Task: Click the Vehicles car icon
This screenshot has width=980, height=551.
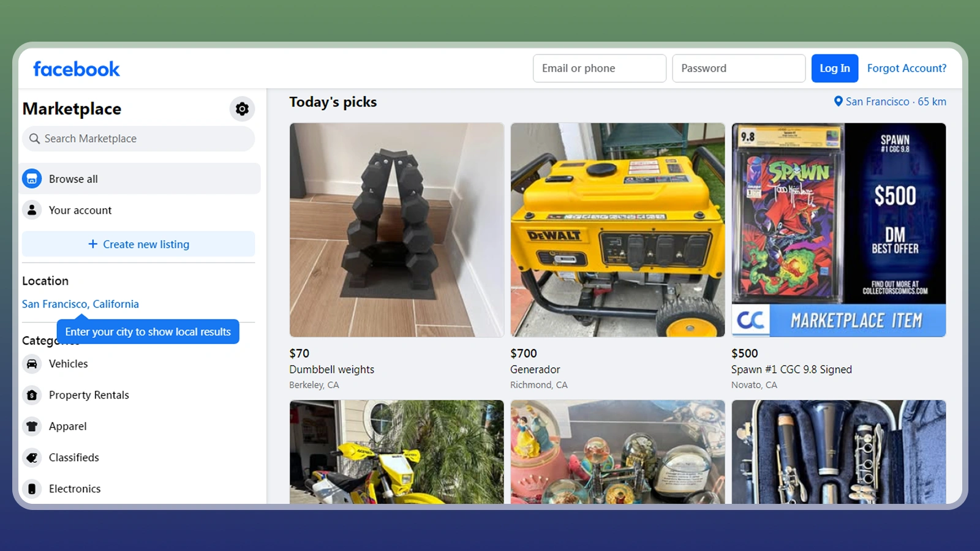Action: [x=32, y=364]
